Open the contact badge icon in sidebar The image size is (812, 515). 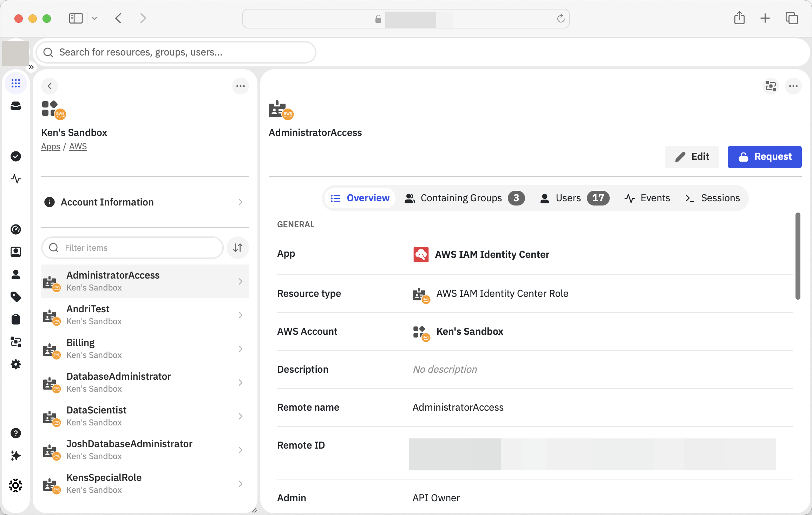click(x=16, y=252)
